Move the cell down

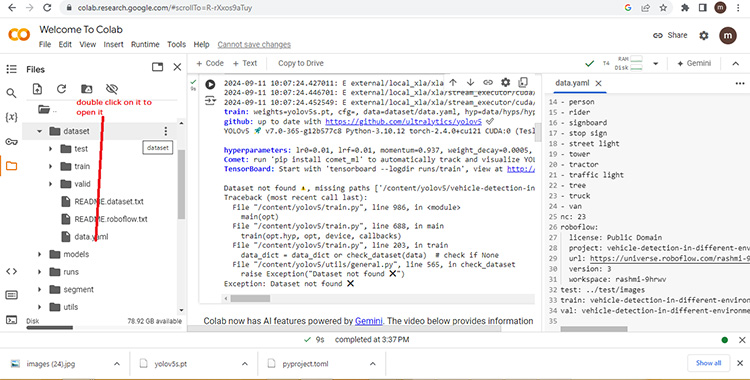pyautogui.click(x=471, y=82)
